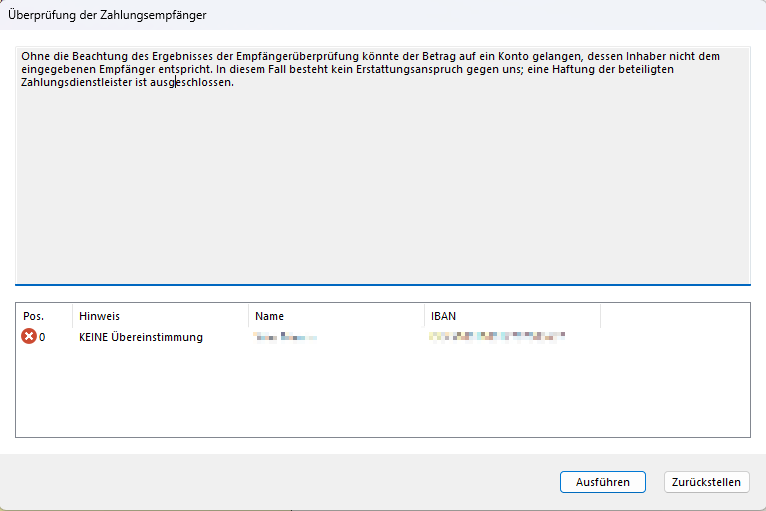Select the KEINE Übereinstimmung row entry

point(141,337)
